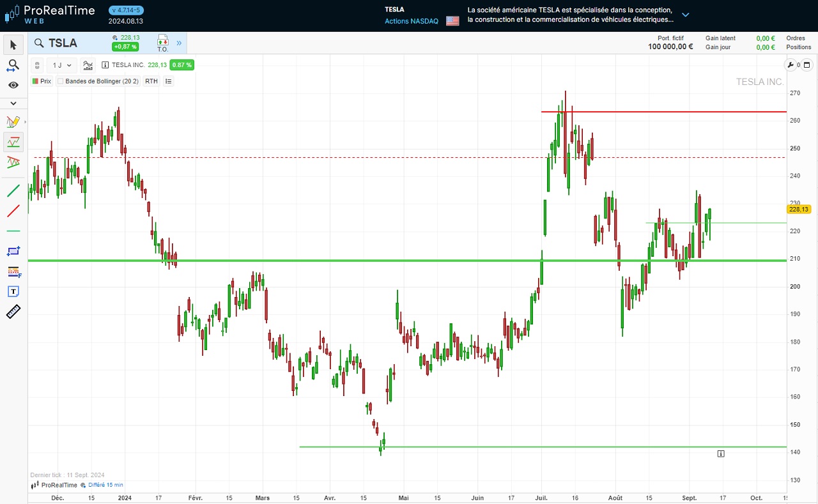Expand the TESLA company description chevron
The height and width of the screenshot is (504, 818).
(686, 15)
